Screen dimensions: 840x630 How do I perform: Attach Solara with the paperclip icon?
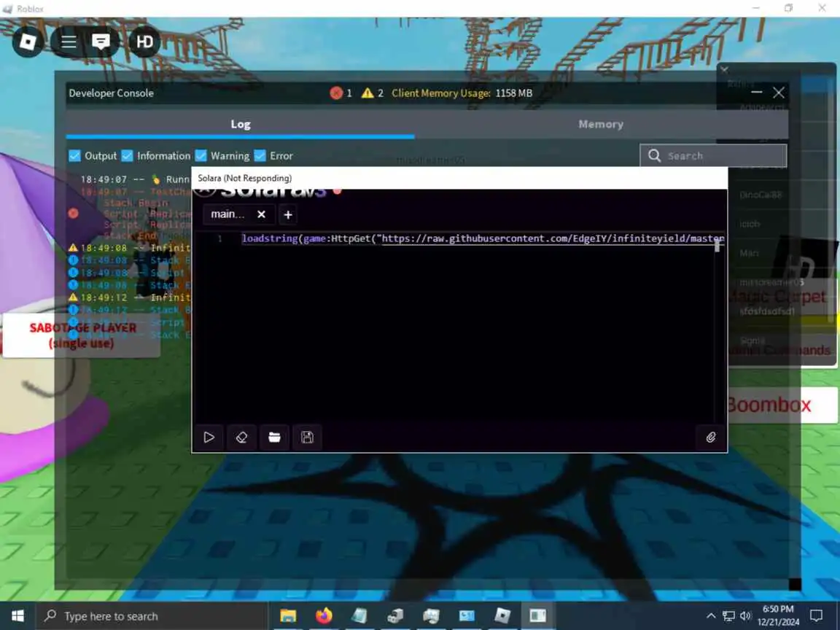click(x=711, y=437)
